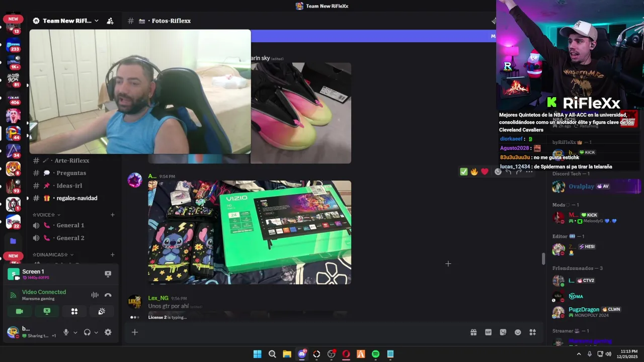Open the message More options ellipsis
644x362 pixels.
tap(529, 172)
